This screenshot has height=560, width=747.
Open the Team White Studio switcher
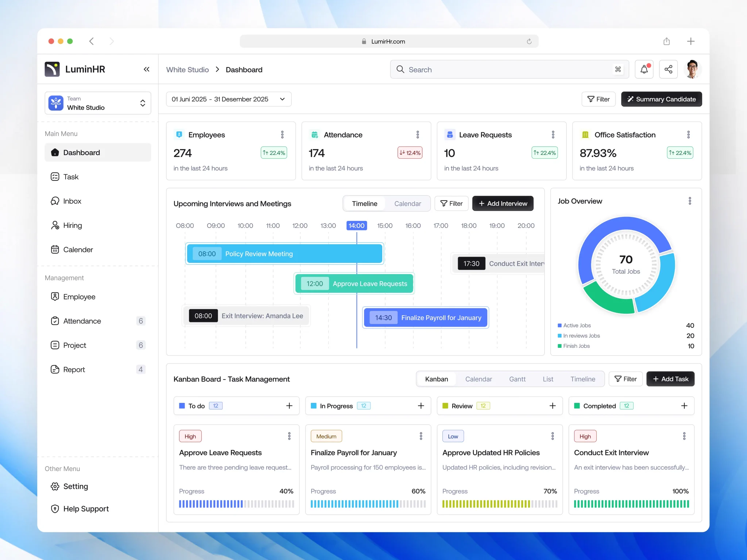pyautogui.click(x=98, y=103)
